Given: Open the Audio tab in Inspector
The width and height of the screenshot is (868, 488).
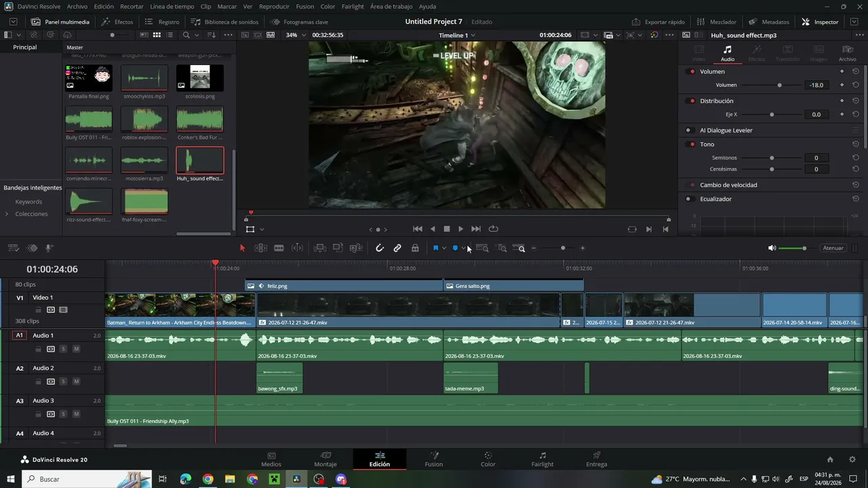Looking at the screenshot, I should click(727, 54).
